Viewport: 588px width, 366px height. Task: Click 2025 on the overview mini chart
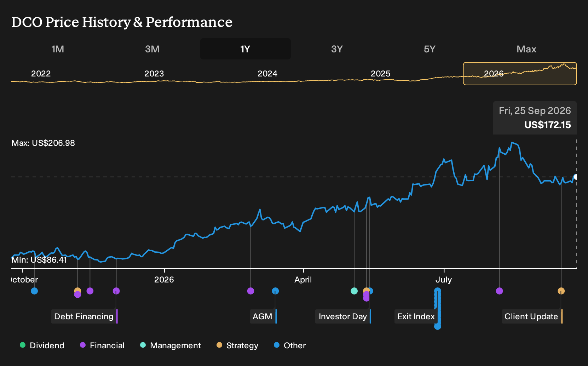(x=381, y=74)
